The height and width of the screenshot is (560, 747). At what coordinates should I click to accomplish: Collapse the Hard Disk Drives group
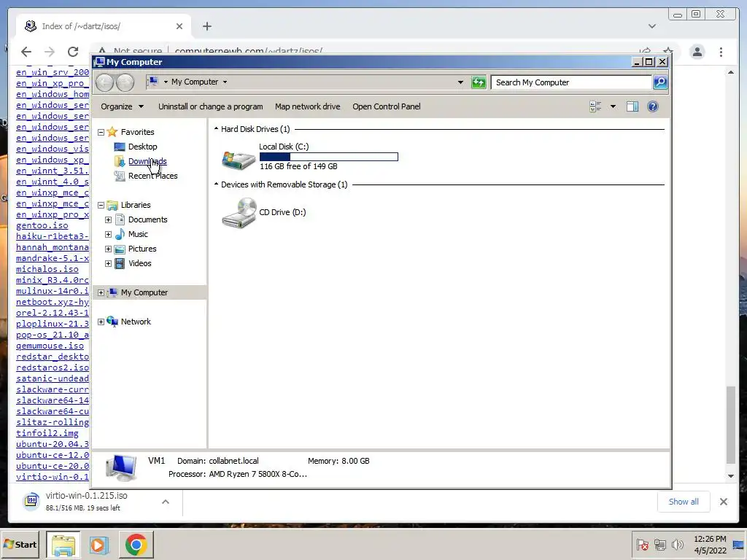pyautogui.click(x=216, y=129)
